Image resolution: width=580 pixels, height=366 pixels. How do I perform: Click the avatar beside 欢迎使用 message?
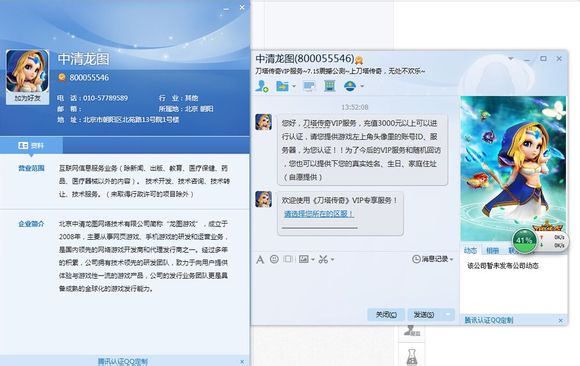pyautogui.click(x=263, y=199)
